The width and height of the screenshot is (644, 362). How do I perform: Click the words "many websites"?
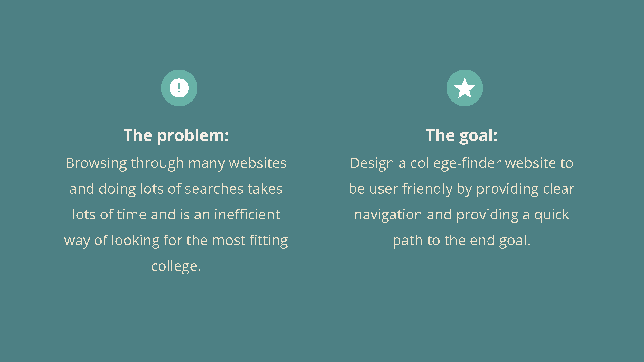tap(237, 163)
